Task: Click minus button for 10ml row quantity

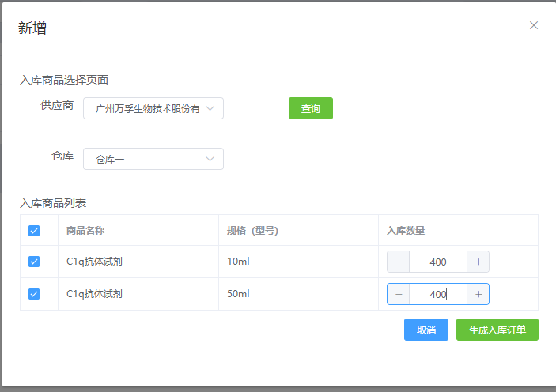Action: click(x=399, y=262)
